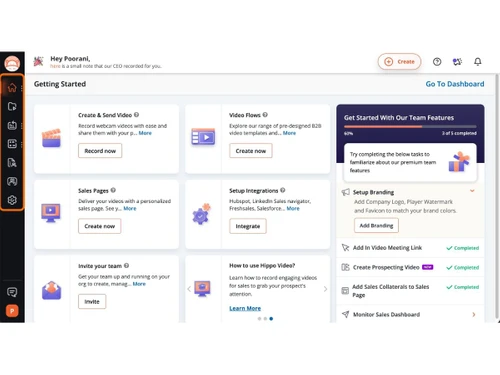This screenshot has height=375, width=500.
Task: Click the '3 of 5 completed' text
Action: pyautogui.click(x=459, y=133)
